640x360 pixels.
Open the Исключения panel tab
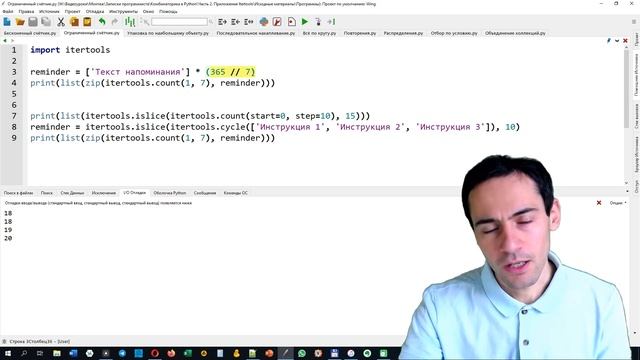pos(104,193)
